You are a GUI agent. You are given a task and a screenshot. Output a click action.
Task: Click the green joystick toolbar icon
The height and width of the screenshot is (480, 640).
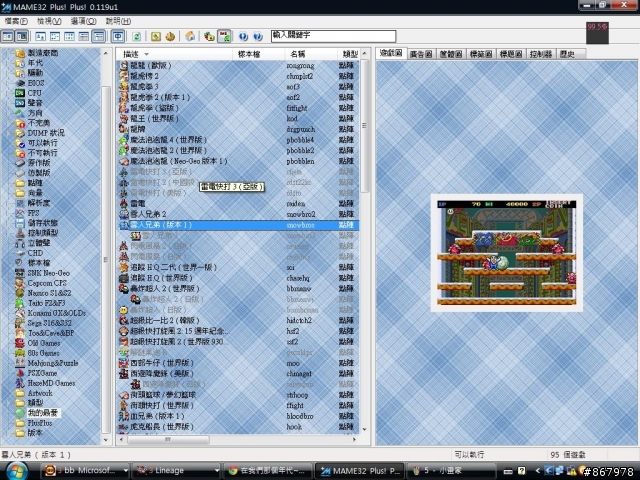[209, 37]
